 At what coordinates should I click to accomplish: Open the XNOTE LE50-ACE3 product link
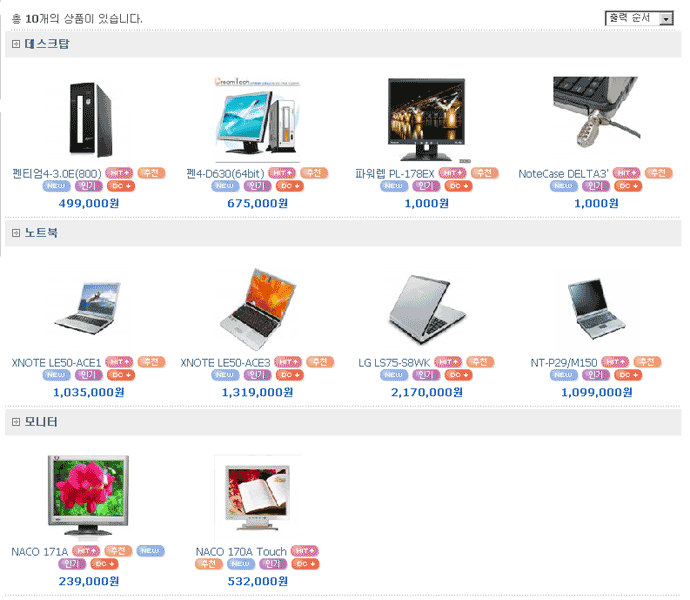point(225,363)
